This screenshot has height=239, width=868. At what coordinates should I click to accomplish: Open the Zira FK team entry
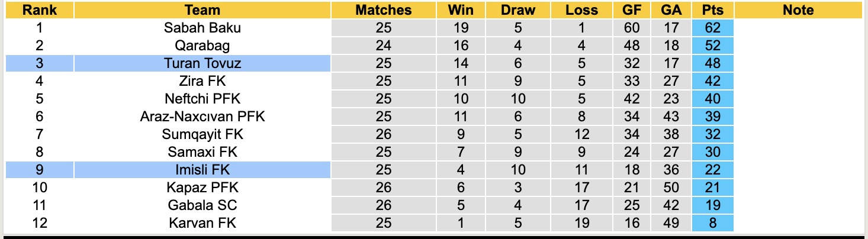tap(202, 81)
